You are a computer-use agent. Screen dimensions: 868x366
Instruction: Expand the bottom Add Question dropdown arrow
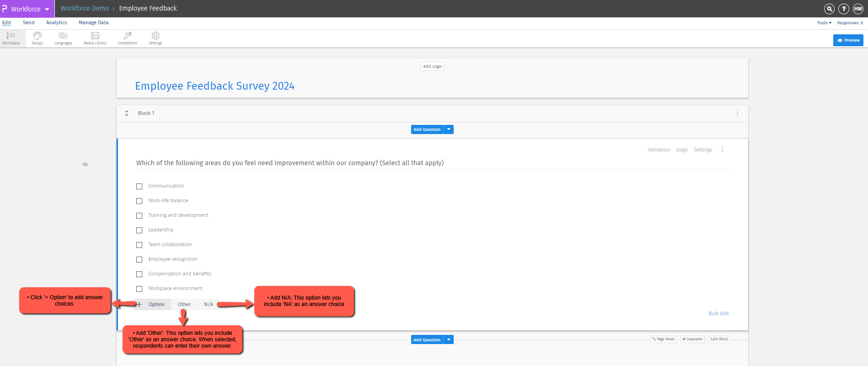coord(449,340)
